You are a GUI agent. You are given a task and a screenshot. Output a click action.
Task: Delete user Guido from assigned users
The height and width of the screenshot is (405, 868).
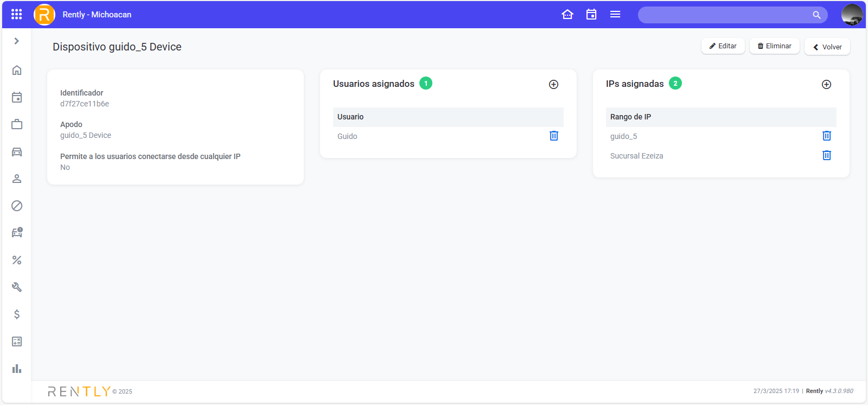(554, 136)
